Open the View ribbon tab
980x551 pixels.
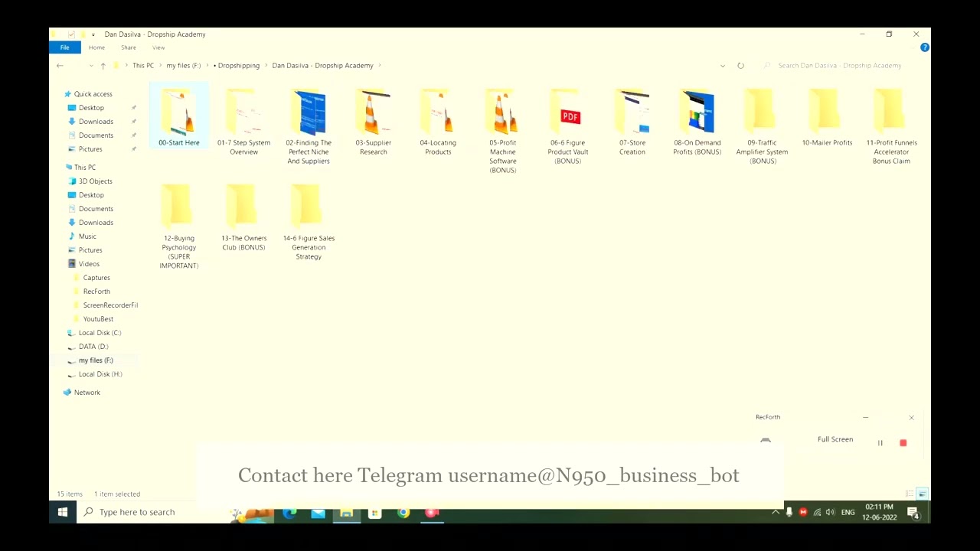click(x=158, y=47)
